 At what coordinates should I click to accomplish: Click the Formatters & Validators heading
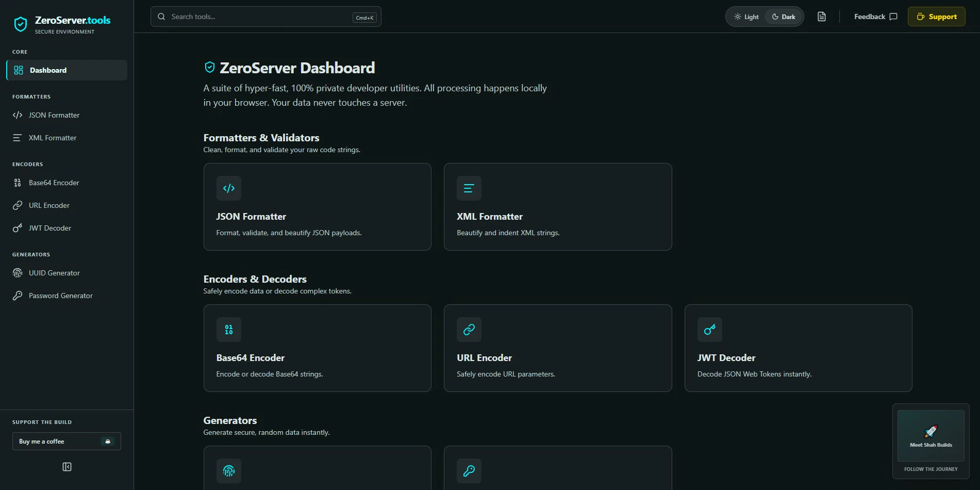(261, 138)
